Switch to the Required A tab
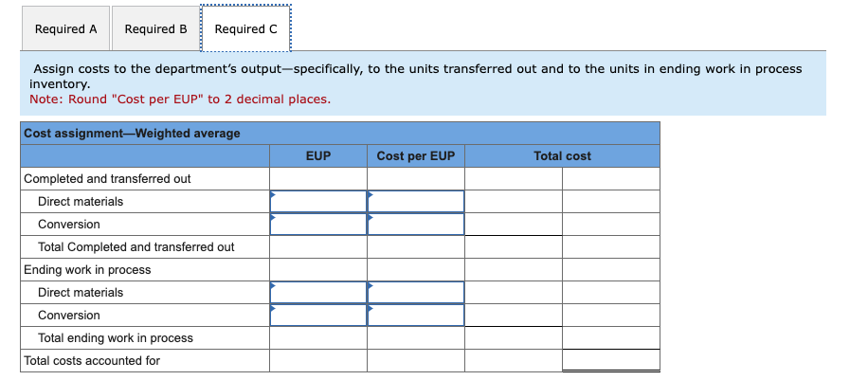This screenshot has height=380, width=868. click(66, 28)
